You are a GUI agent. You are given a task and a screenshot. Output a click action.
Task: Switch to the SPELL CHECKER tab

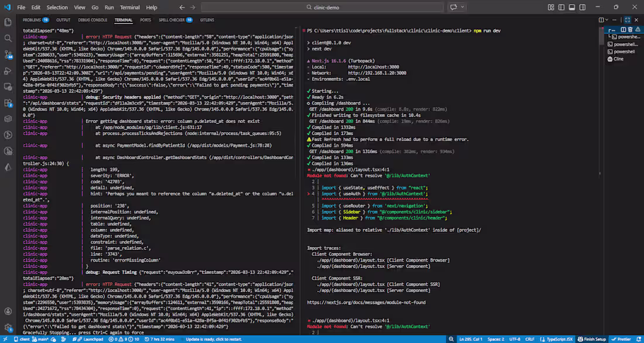coord(176,20)
